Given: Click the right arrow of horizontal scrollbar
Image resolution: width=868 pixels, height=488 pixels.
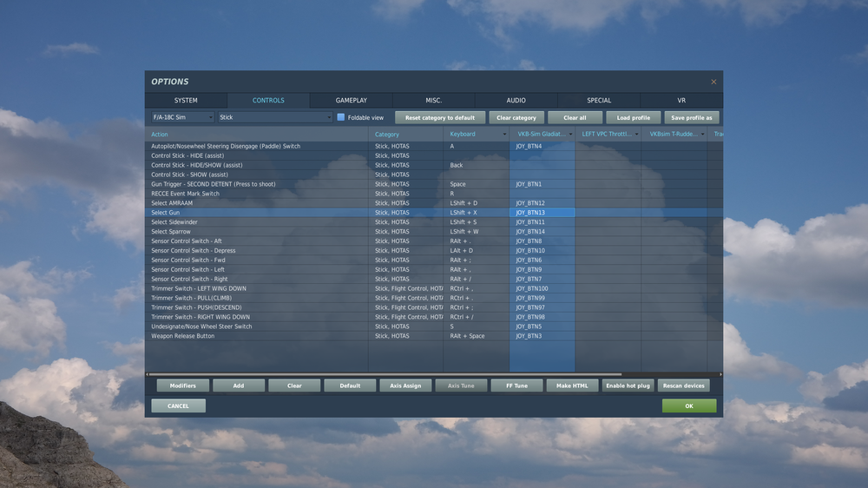Looking at the screenshot, I should pos(720,374).
